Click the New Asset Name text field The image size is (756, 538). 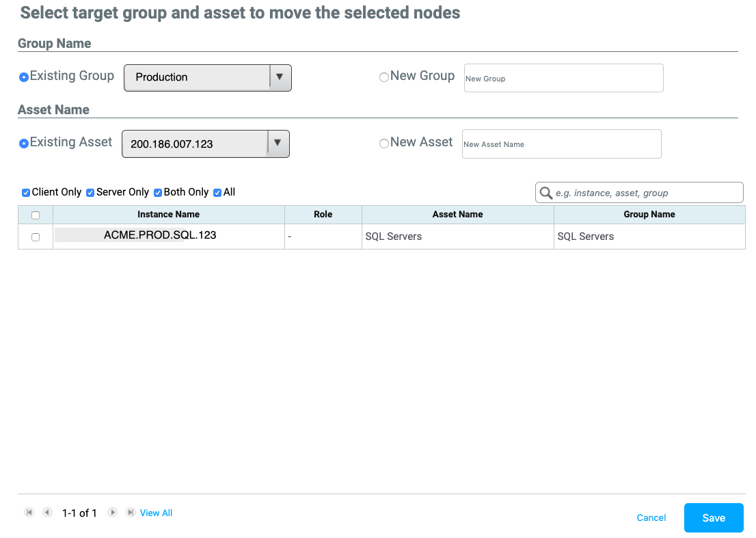coord(561,144)
